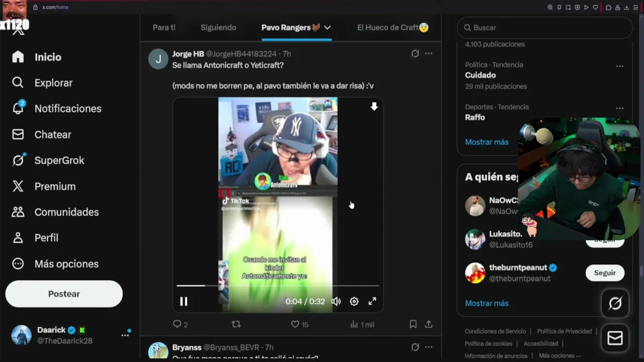The width and height of the screenshot is (644, 362).
Task: Toggle browser ad blocker shield
Action: click(x=577, y=7)
